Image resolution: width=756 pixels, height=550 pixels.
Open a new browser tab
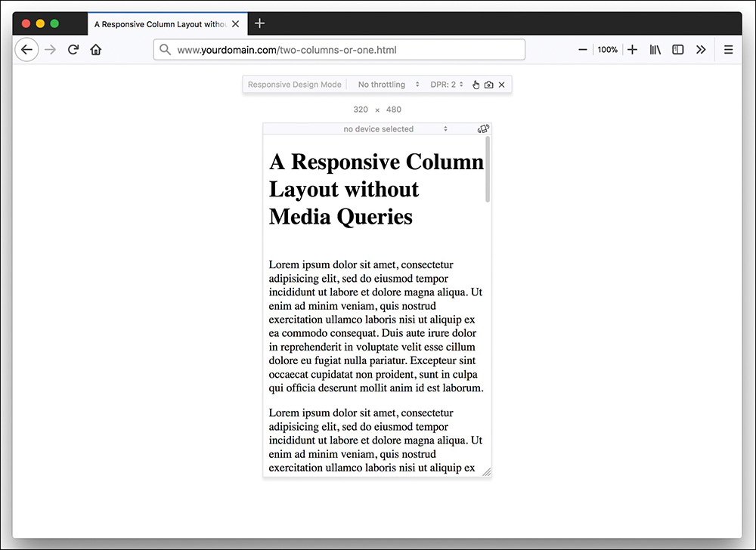260,23
